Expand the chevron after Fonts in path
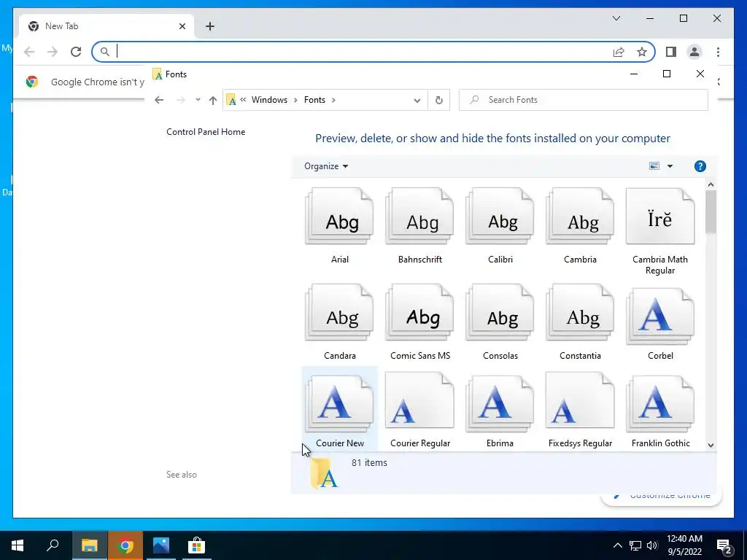Viewport: 747px width, 560px height. [333, 100]
